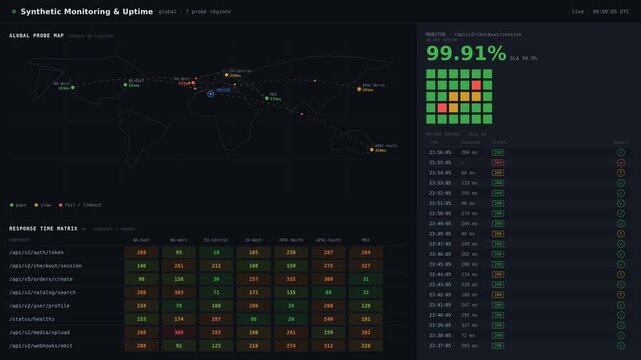Image resolution: width=641 pixels, height=360 pixels.
Task: Click the 335 cell for orders/create APAC-North
Action: [291, 279]
